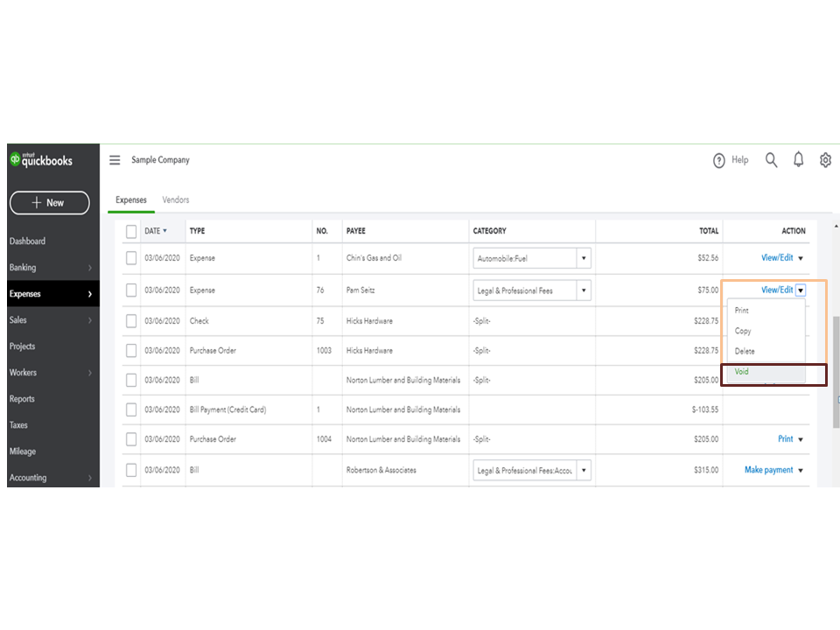Select Void from the action menu
Image resolution: width=840 pixels, height=630 pixels.
(x=742, y=372)
